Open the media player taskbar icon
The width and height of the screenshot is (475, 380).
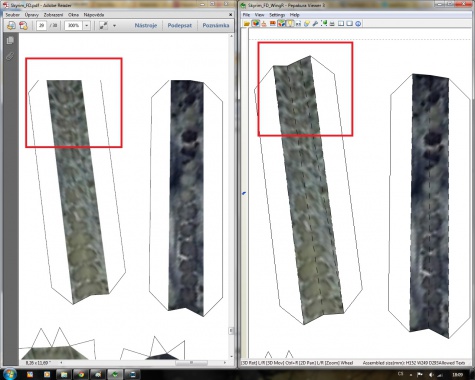pos(47,374)
